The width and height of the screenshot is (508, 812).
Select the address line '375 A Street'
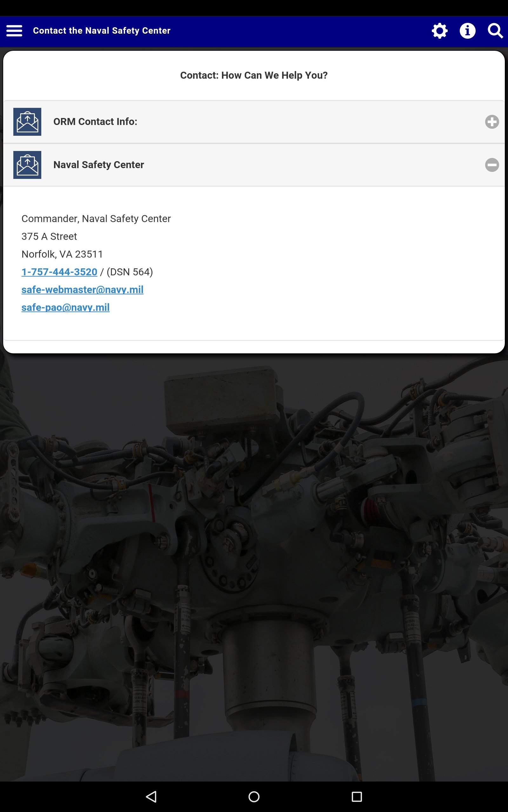click(x=50, y=237)
